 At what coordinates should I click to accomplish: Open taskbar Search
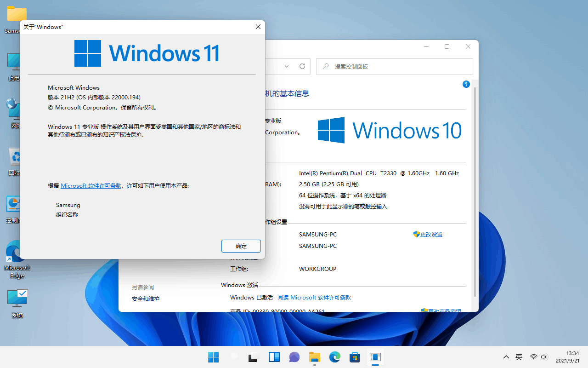(234, 357)
